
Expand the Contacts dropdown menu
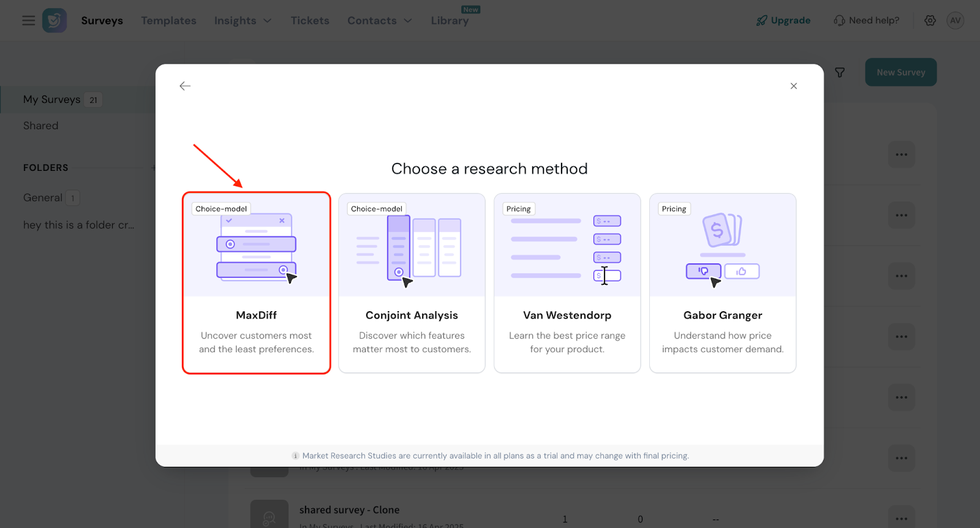[x=379, y=21]
